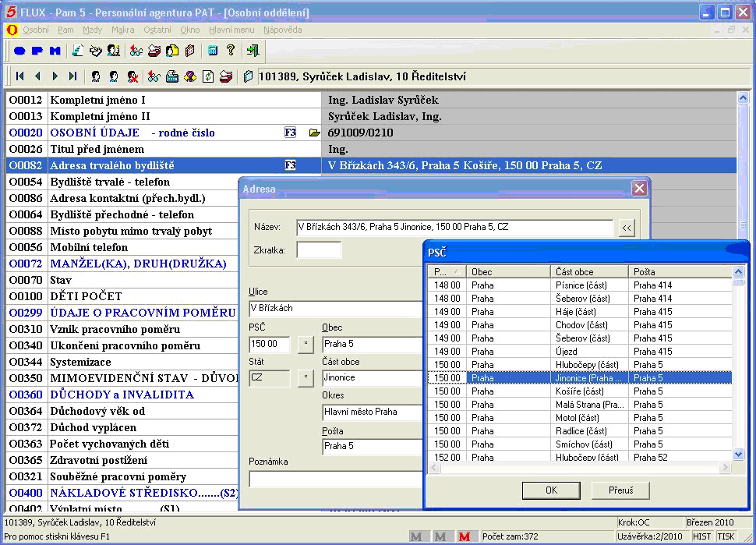This screenshot has height=545, width=756.
Task: Open the Nápověda menu
Action: click(x=282, y=30)
